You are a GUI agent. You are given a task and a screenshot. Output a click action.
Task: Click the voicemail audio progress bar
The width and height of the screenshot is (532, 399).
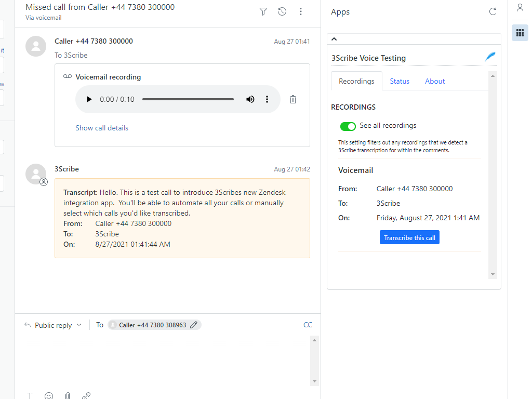tap(188, 99)
